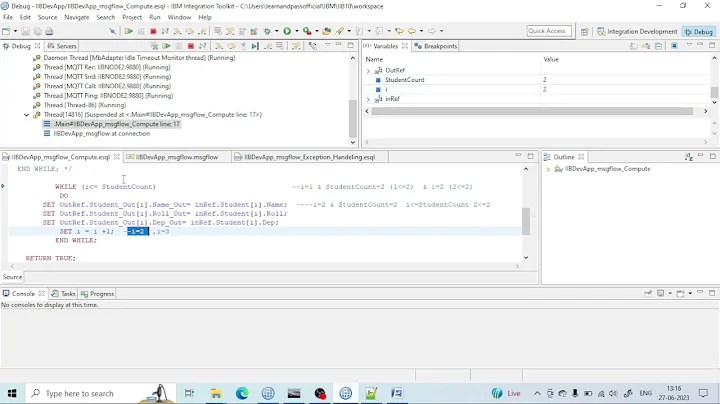Open the IIBDevApp_msgflow_Exception_Handeling.esql tab
Image resolution: width=720 pixels, height=404 pixels.
309,157
